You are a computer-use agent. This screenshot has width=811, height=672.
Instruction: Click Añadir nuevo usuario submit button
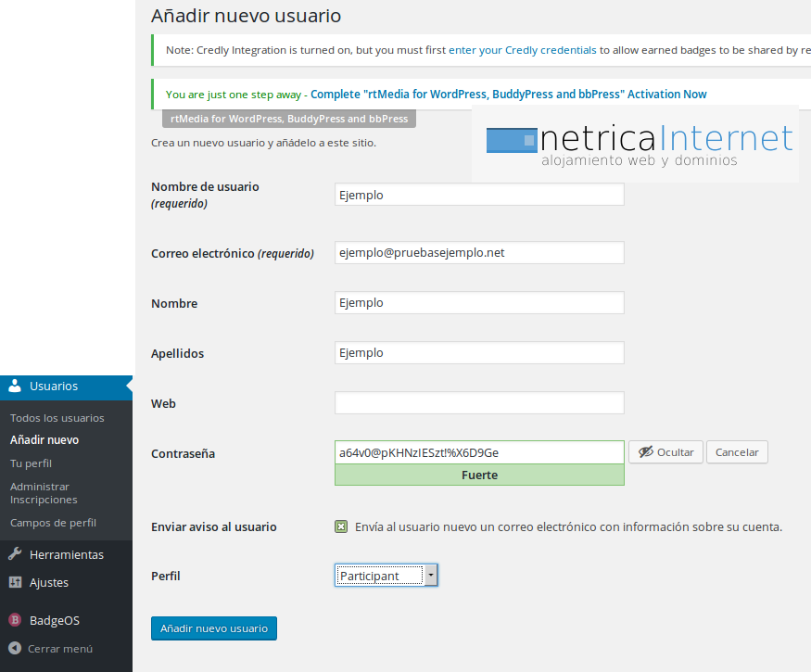coord(213,628)
